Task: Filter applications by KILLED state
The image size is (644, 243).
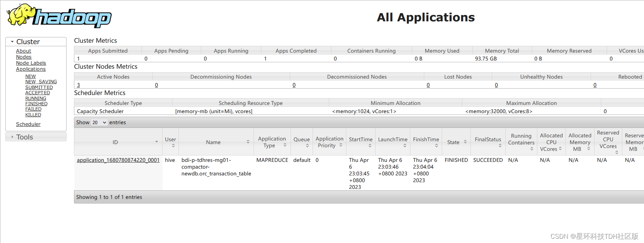Action: (33, 115)
